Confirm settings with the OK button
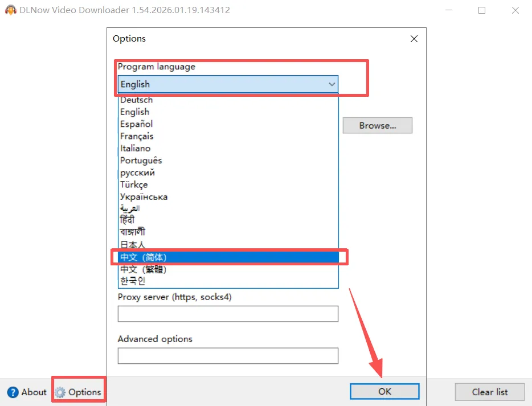532x406 pixels. [384, 391]
